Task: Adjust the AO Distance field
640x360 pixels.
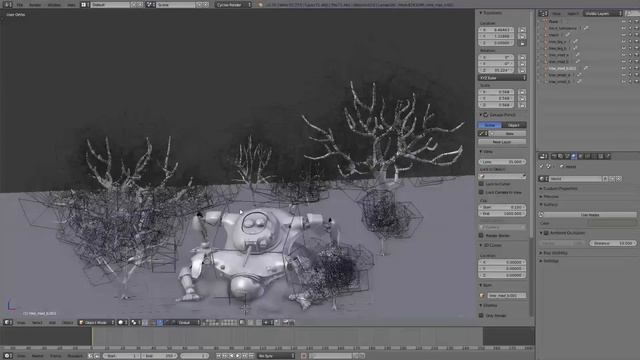Action: 613,243
